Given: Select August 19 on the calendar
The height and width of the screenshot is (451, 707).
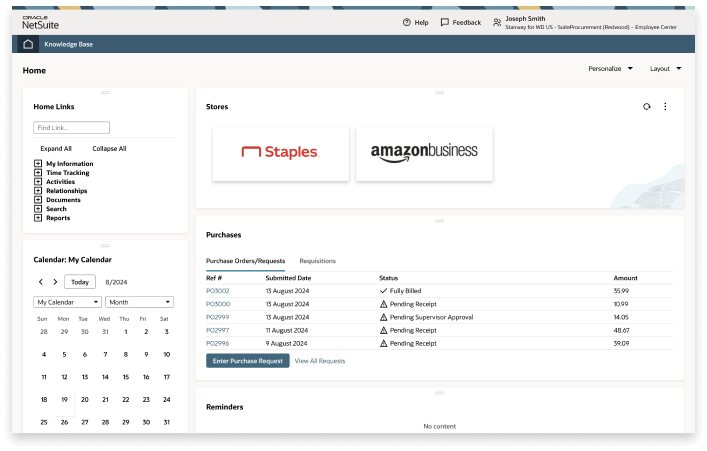Looking at the screenshot, I should pyautogui.click(x=64, y=400).
